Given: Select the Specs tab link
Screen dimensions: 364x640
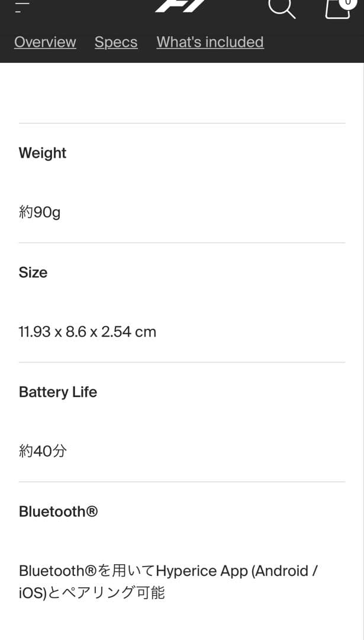Looking at the screenshot, I should pos(116,42).
